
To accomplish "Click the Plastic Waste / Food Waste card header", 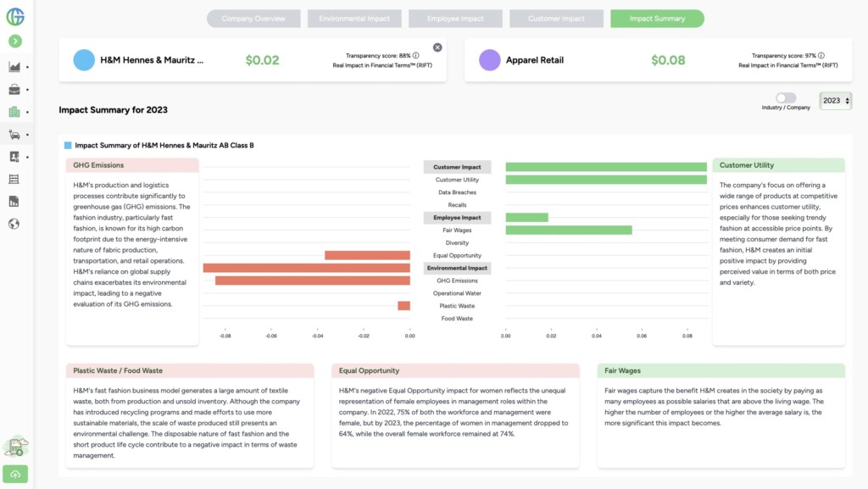I will [190, 370].
